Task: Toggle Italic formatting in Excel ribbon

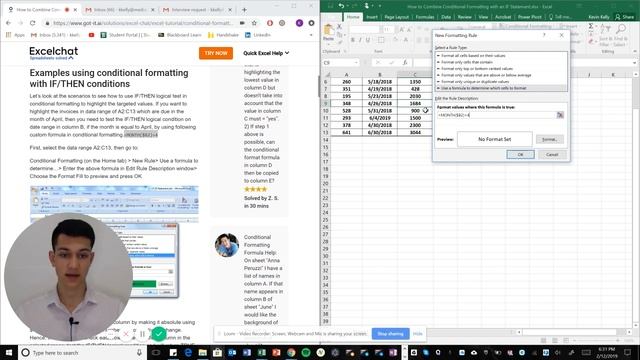Action: pyautogui.click(x=360, y=40)
